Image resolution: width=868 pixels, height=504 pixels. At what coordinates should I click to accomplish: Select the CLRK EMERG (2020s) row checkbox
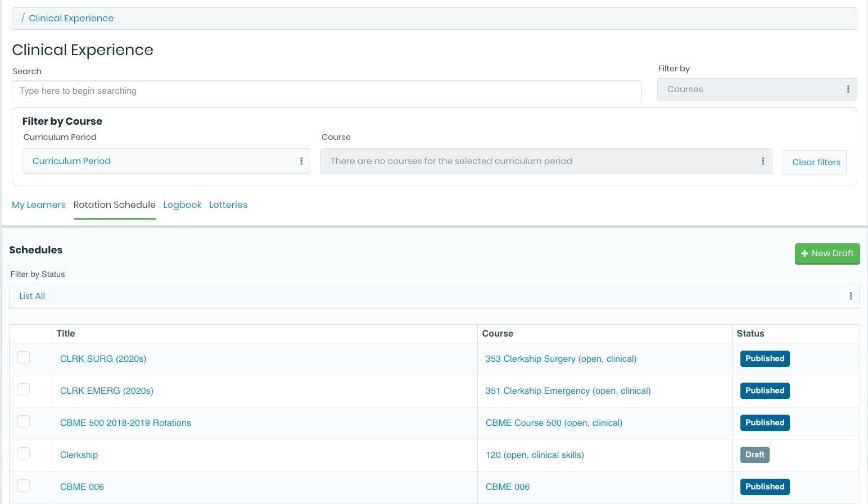coord(24,390)
